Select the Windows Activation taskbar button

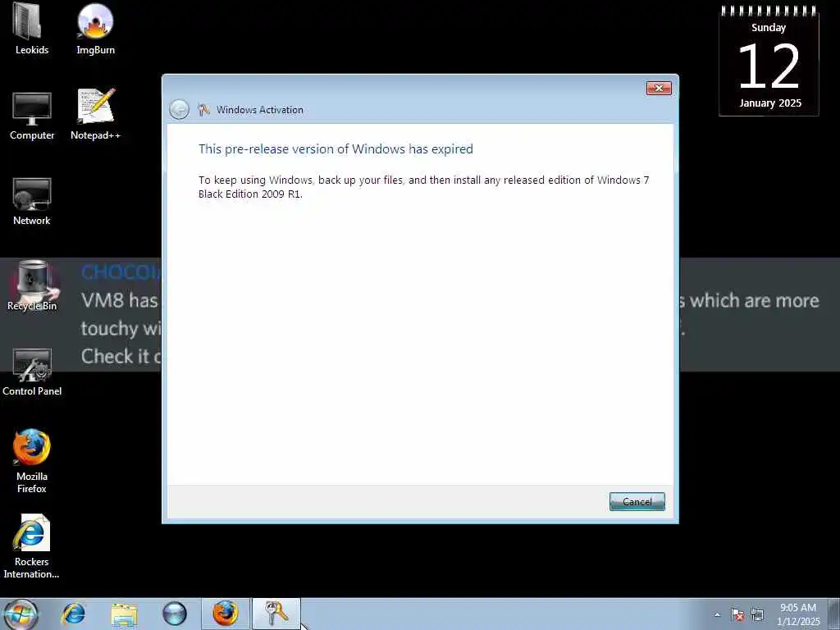276,614
